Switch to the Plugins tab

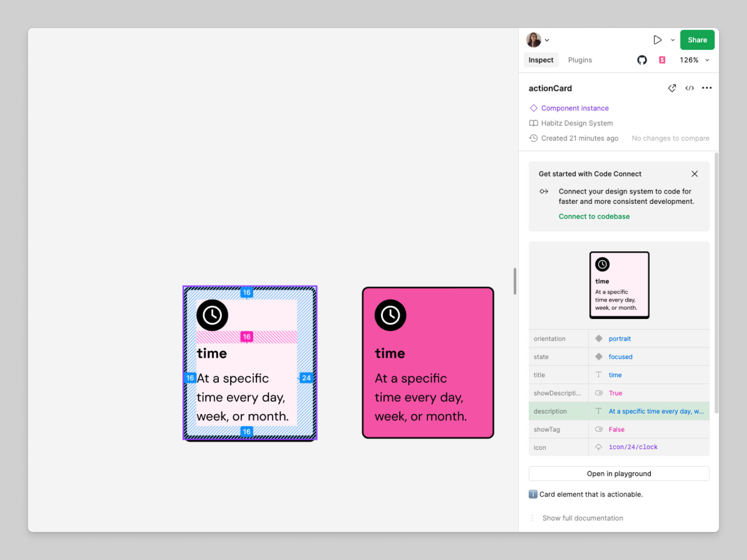(x=580, y=60)
